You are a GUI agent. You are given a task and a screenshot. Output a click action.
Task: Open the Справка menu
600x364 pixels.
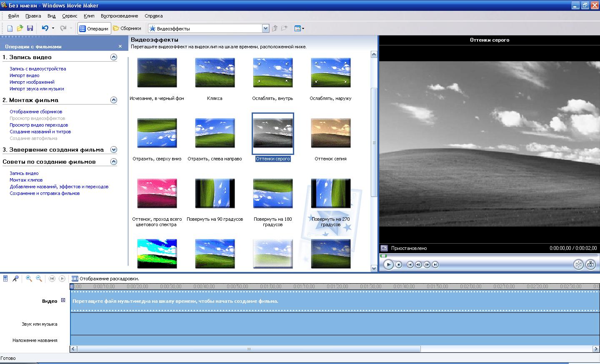point(153,16)
